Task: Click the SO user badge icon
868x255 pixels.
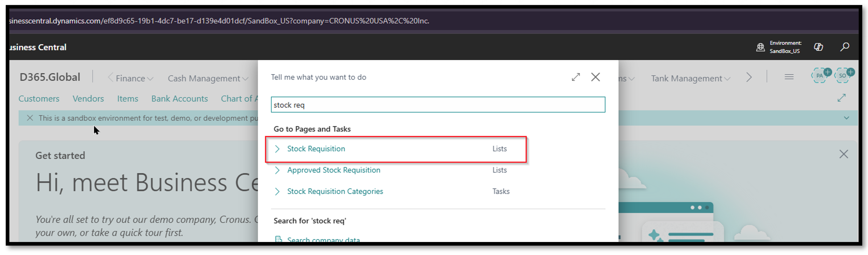Action: coord(843,76)
